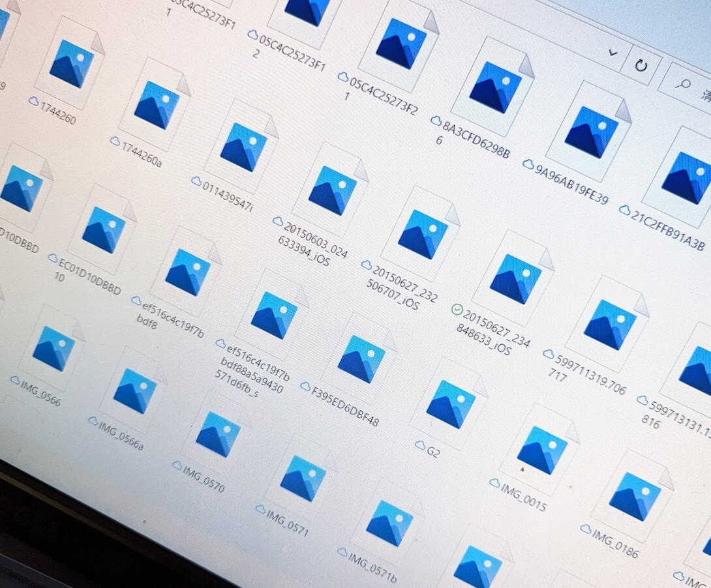
Task: Select the ef516c4c19f7b bdf8 file icon
Action: pyautogui.click(x=188, y=272)
